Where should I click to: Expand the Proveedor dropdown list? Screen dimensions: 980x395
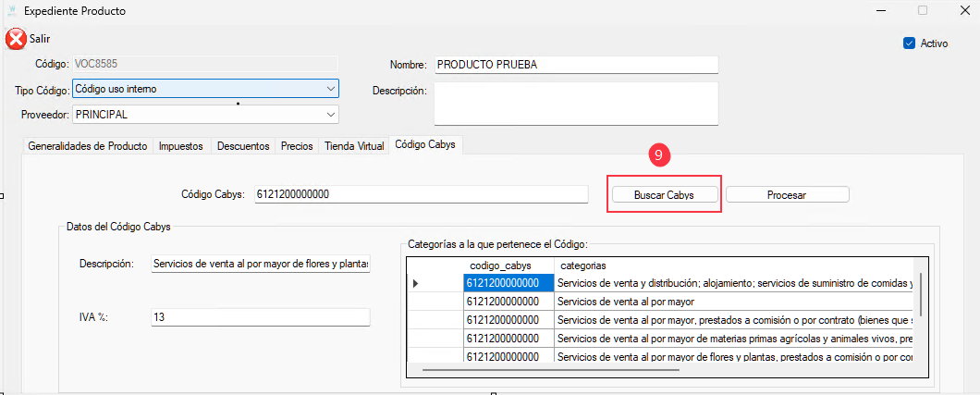(331, 114)
